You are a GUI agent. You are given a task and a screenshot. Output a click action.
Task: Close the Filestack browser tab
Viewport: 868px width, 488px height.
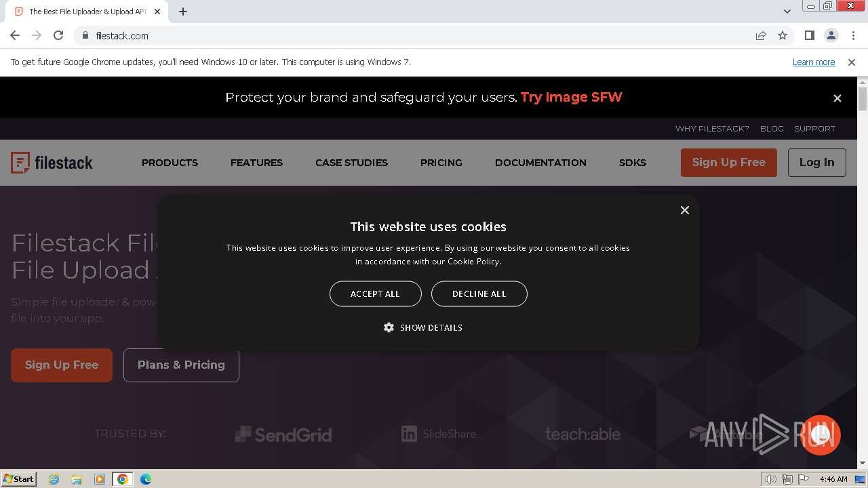point(157,12)
